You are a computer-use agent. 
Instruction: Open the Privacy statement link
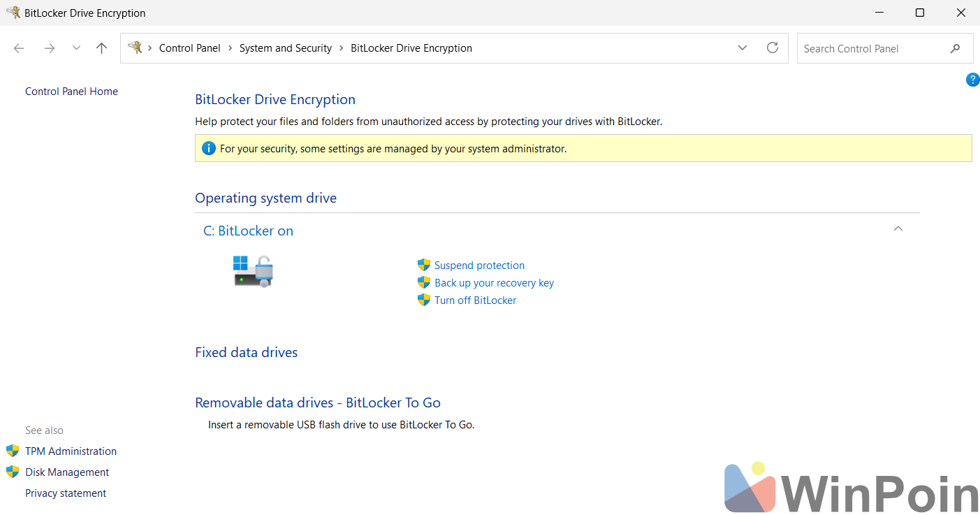tap(66, 493)
